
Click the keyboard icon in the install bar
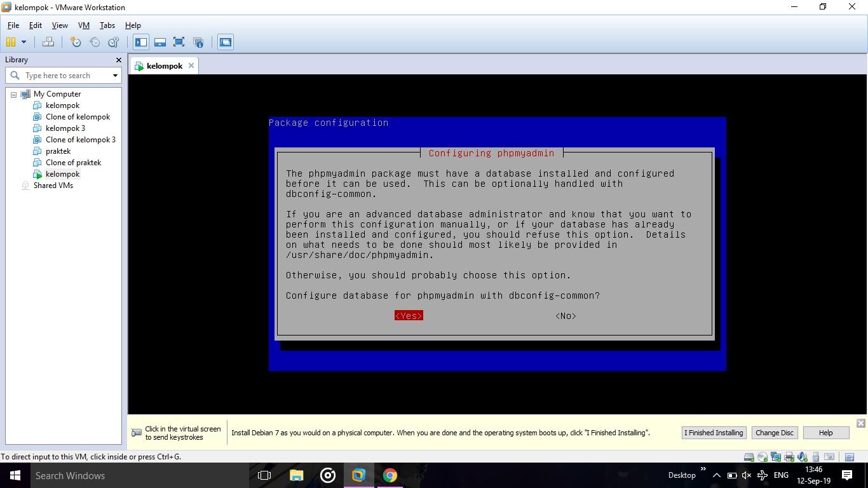pyautogui.click(x=136, y=433)
